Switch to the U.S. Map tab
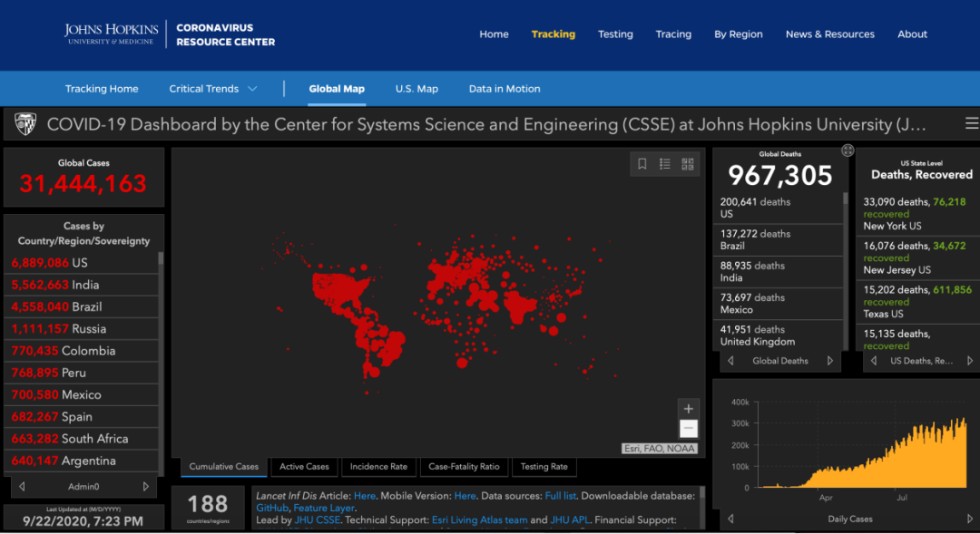 (416, 89)
